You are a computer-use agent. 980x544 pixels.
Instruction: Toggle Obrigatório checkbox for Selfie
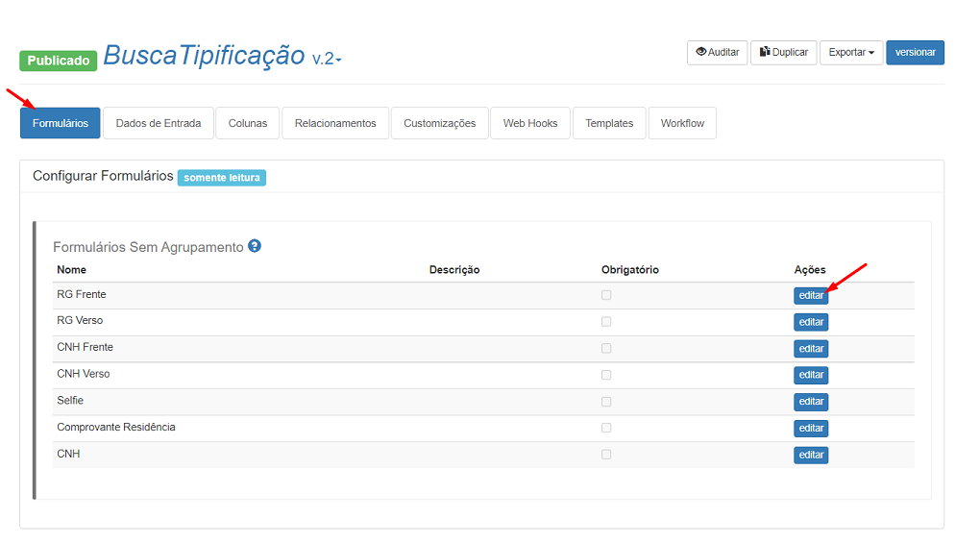pos(606,401)
